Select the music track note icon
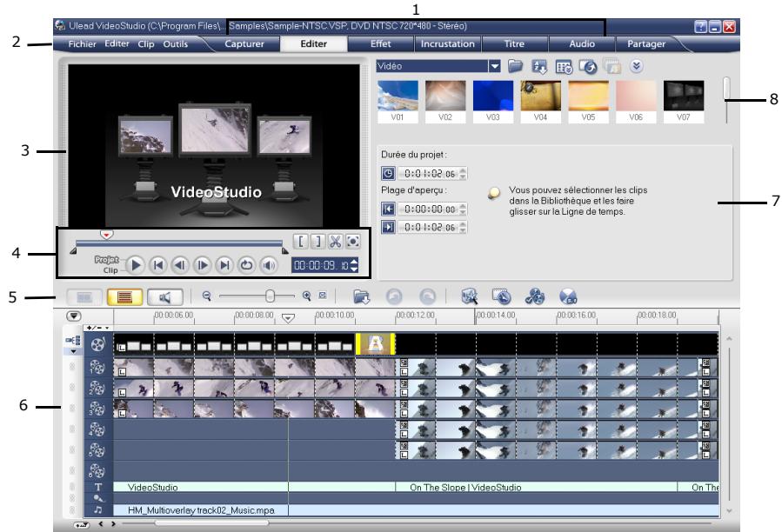 [x=97, y=509]
